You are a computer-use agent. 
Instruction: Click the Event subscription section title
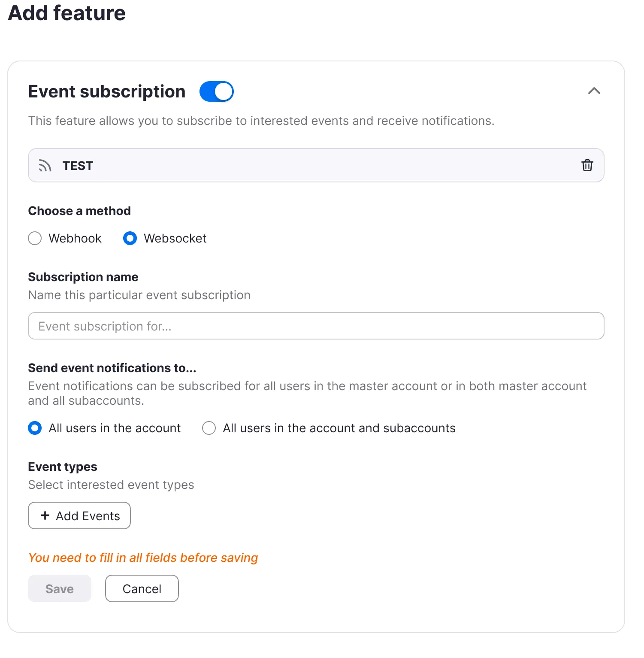click(x=106, y=91)
